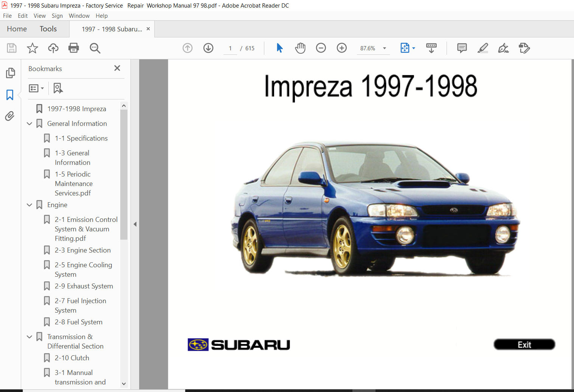Image resolution: width=574 pixels, height=392 pixels.
Task: Click the page number field
Action: (230, 48)
